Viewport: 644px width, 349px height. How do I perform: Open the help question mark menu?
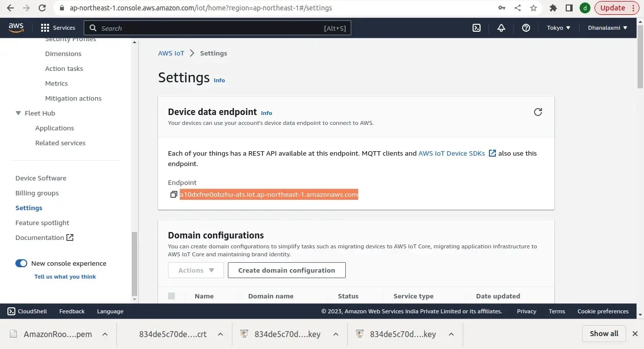pyautogui.click(x=526, y=28)
